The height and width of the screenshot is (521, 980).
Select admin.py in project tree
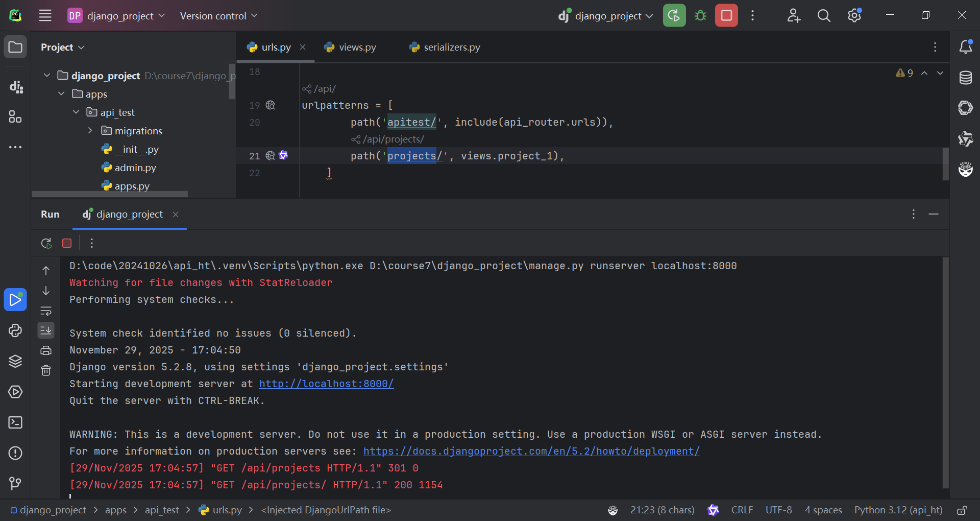click(x=129, y=168)
